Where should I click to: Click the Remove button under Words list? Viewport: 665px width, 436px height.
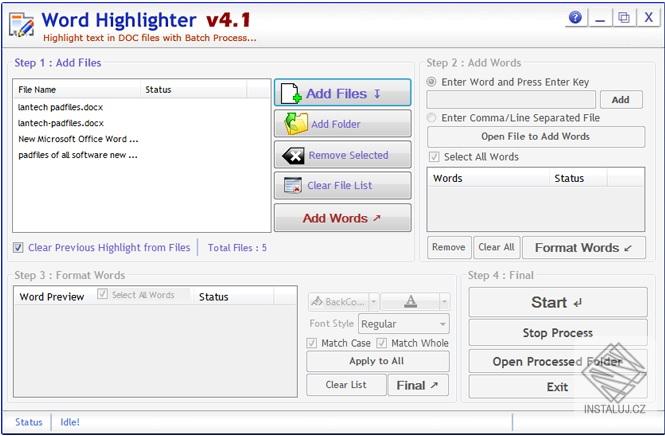point(449,247)
